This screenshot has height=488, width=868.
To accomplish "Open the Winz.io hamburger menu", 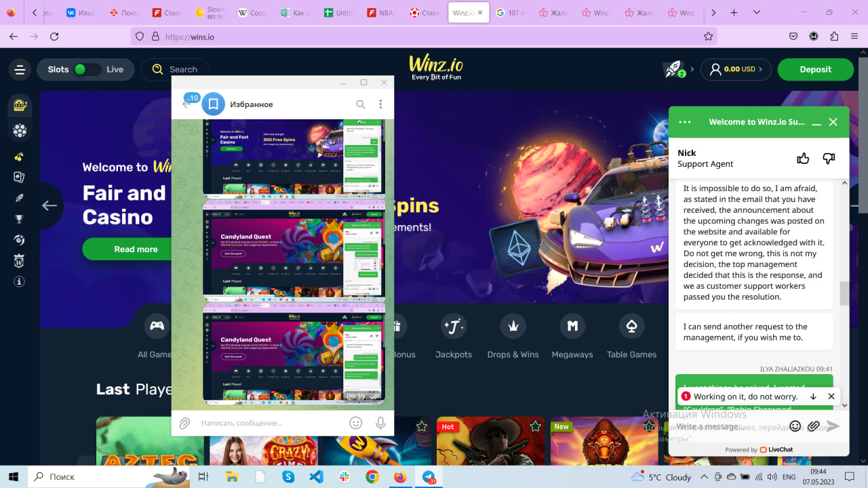I will [x=20, y=69].
